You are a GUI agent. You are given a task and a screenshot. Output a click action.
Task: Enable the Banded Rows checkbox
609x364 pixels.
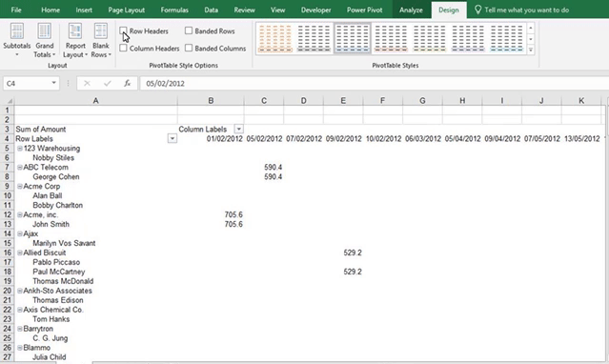[x=189, y=30]
